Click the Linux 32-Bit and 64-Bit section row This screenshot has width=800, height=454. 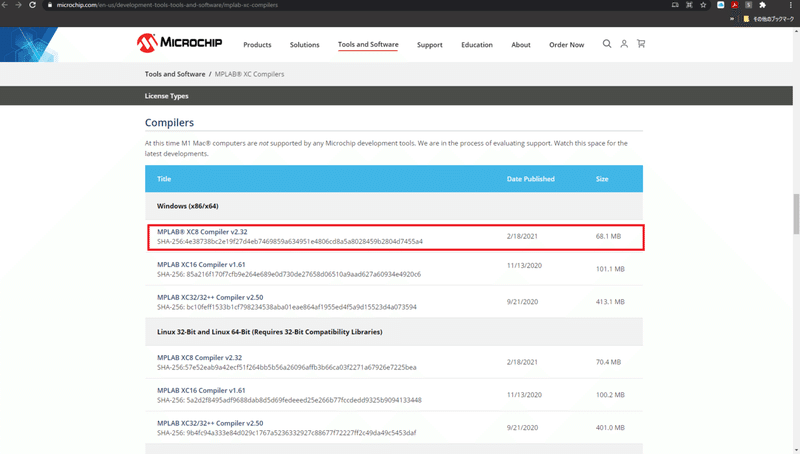(394, 332)
